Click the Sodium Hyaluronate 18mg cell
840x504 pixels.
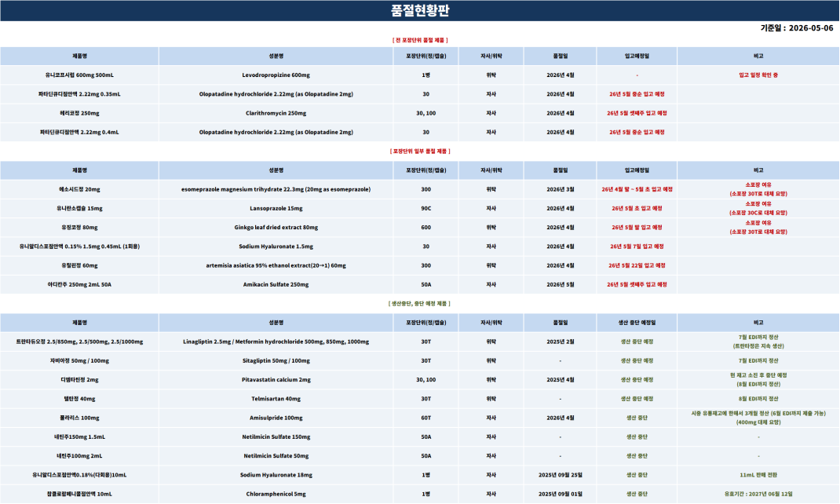(276, 475)
